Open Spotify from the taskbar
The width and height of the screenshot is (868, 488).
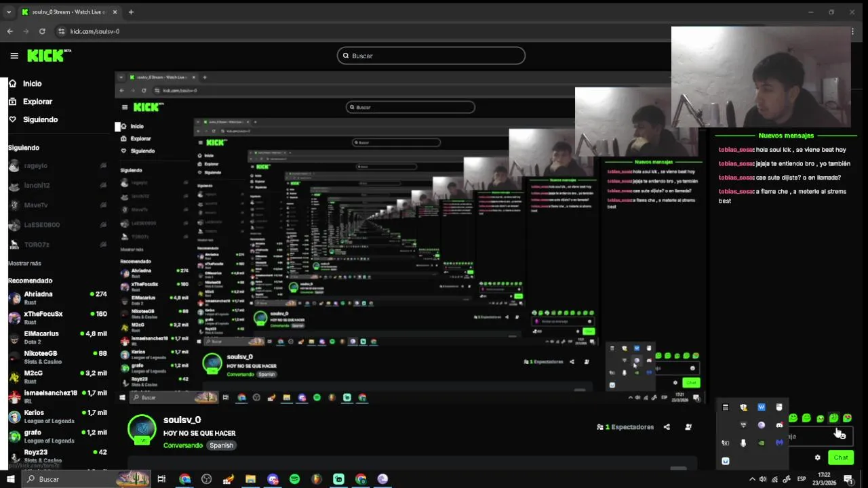pos(294,479)
